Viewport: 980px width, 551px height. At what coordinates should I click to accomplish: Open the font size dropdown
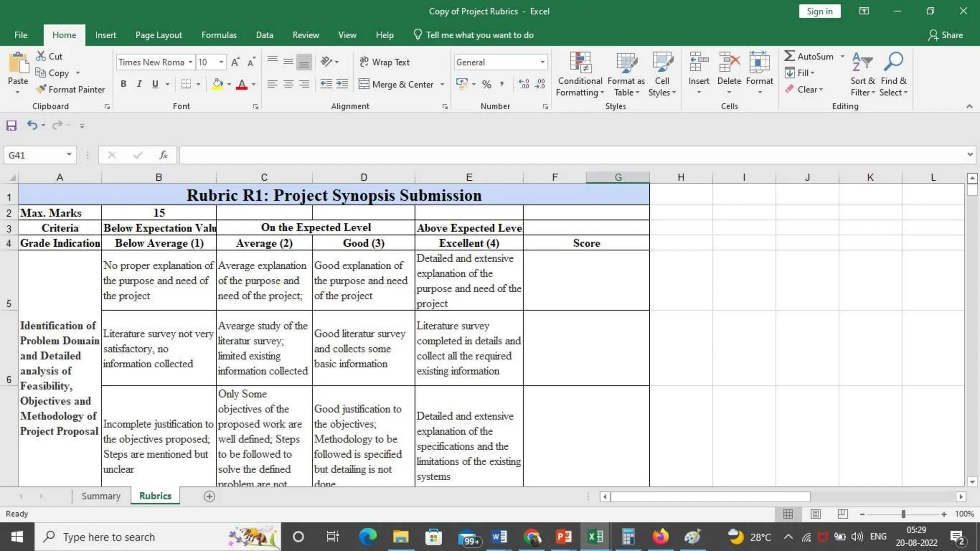pyautogui.click(x=221, y=62)
